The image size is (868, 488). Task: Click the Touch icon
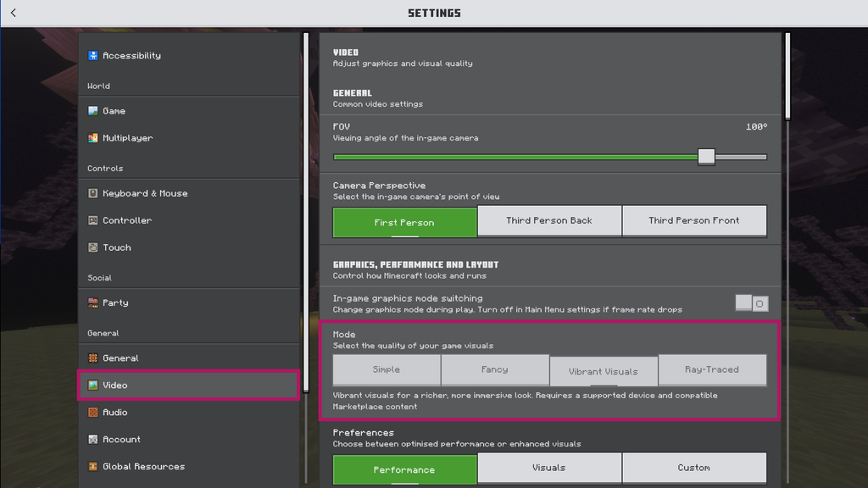click(93, 247)
